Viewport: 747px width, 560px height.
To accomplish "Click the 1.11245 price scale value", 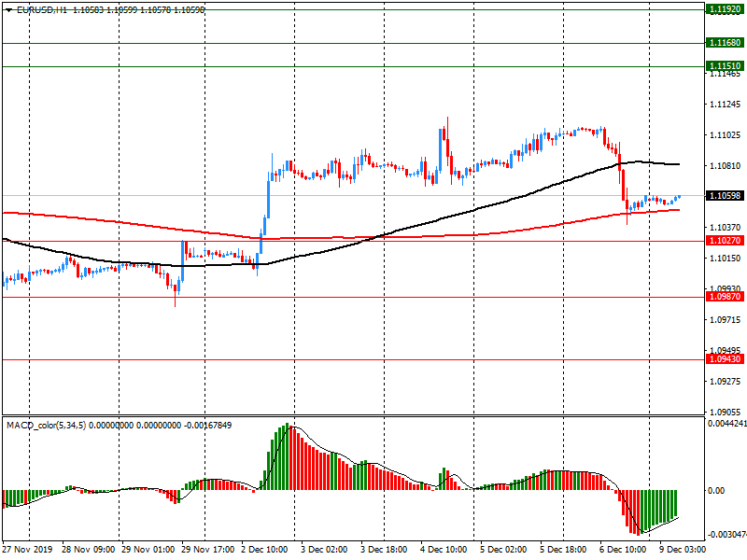I will [726, 105].
